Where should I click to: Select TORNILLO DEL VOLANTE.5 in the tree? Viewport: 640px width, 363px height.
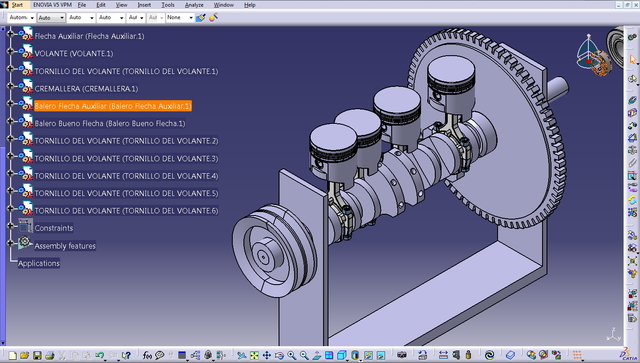(x=126, y=193)
